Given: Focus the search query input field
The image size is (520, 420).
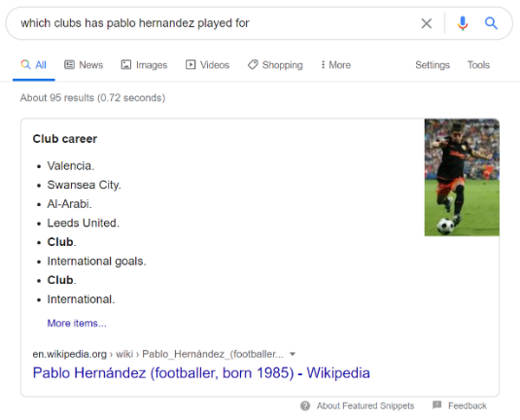Looking at the screenshot, I should 216,23.
